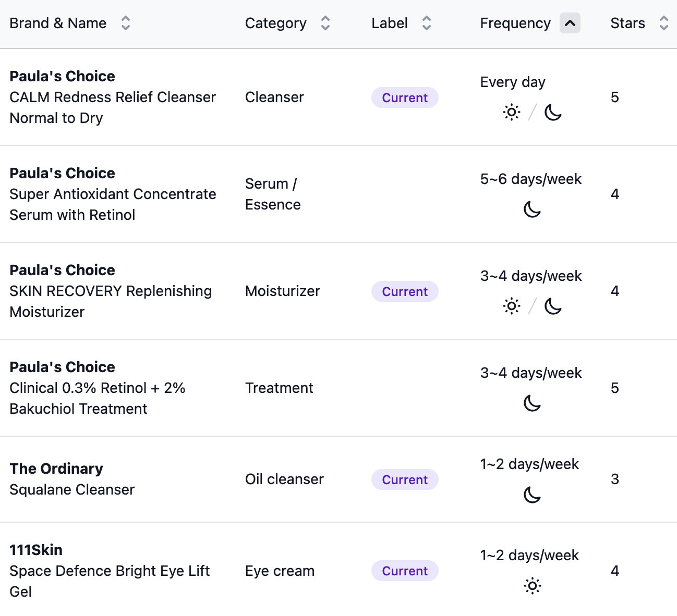The width and height of the screenshot is (677, 616).
Task: Click the Brand & Name header text
Action: (58, 23)
